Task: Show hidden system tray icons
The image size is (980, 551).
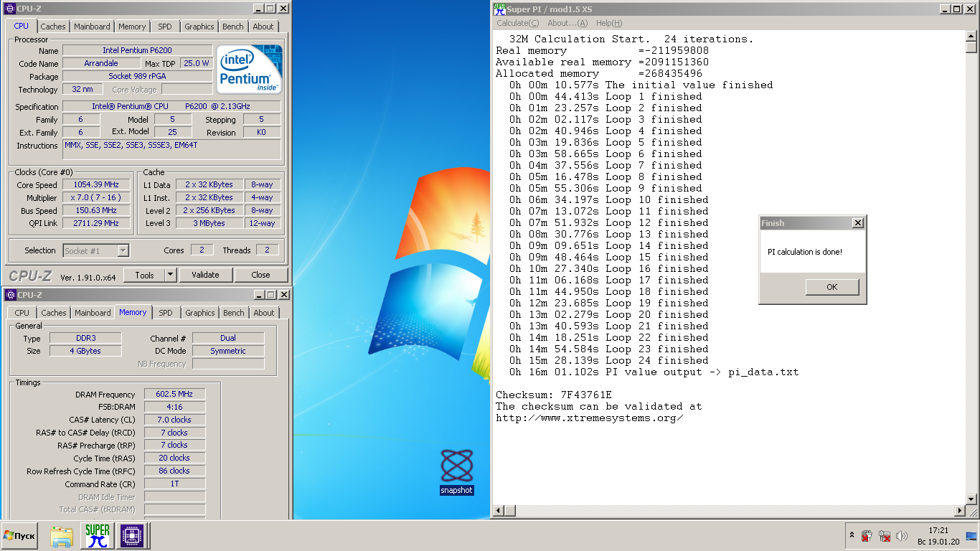Action: [x=852, y=536]
